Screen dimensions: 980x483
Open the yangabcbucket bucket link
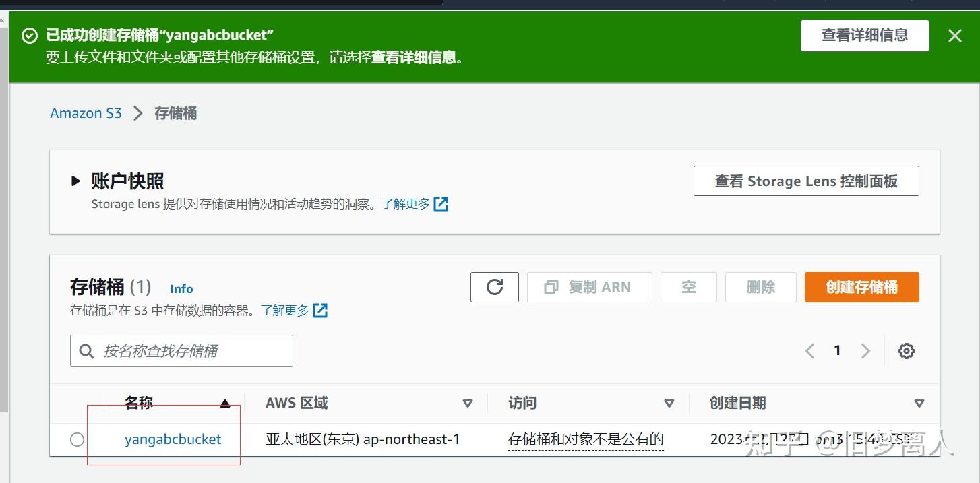tap(173, 439)
